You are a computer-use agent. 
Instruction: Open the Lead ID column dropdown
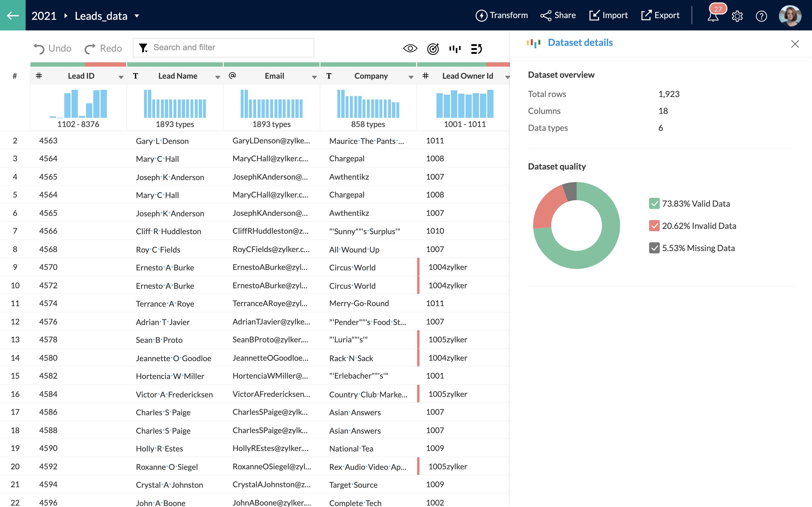click(x=121, y=77)
